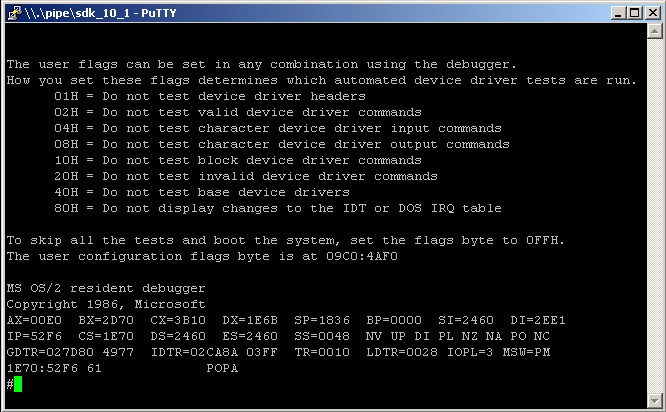Click the green cursor at the # prompt
The image size is (666, 412).
click(x=18, y=384)
